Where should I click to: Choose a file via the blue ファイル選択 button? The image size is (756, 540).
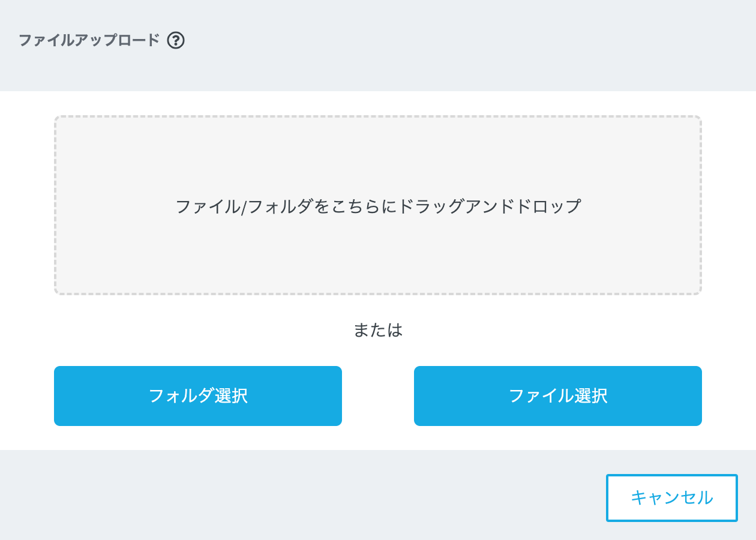558,396
